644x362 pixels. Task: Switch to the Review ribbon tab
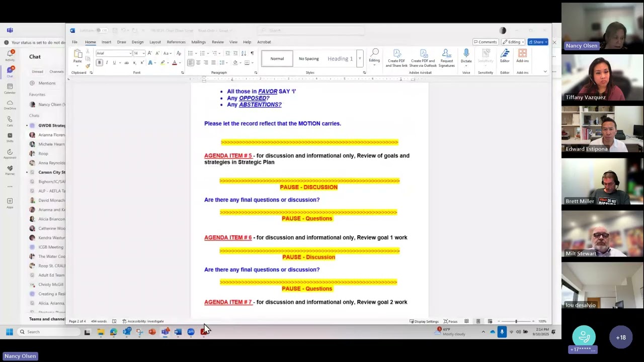coord(218,42)
